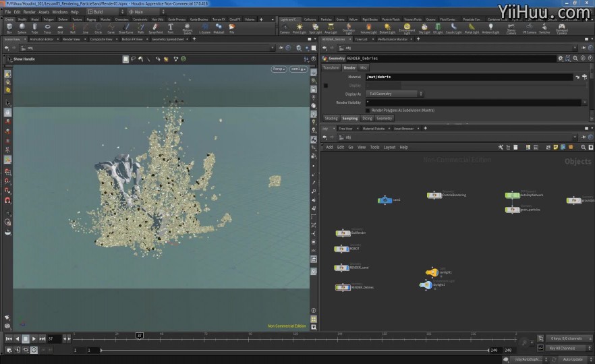The height and width of the screenshot is (364, 595).
Task: Click the File shelf tool
Action: click(x=231, y=28)
